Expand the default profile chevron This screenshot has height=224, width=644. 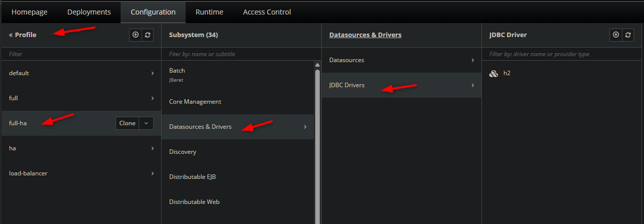(x=152, y=73)
